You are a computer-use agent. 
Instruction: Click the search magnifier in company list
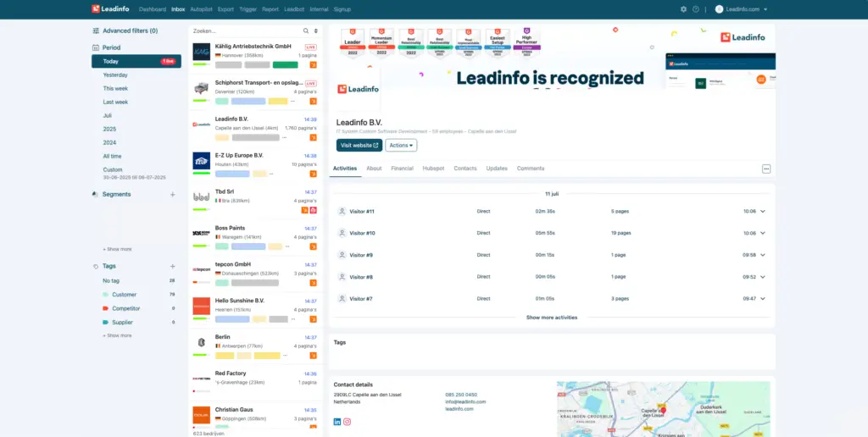click(x=306, y=31)
